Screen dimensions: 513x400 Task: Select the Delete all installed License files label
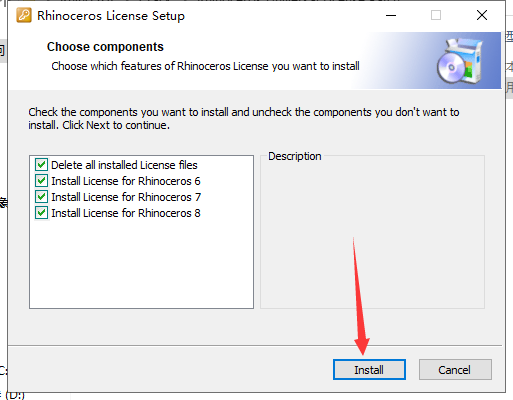[x=124, y=165]
